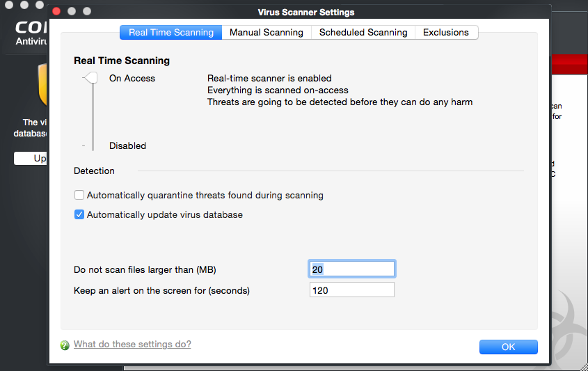The height and width of the screenshot is (371, 588).
Task: Click the green help question mark icon
Action: tap(65, 345)
